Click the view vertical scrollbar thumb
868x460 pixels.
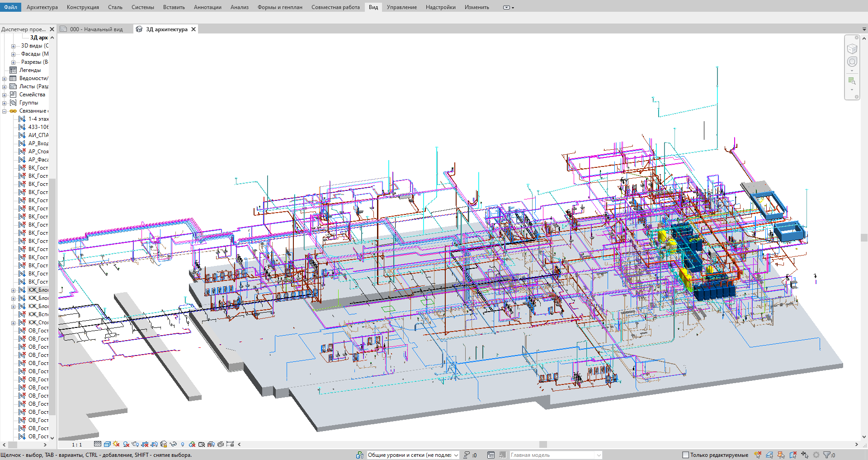pos(864,238)
